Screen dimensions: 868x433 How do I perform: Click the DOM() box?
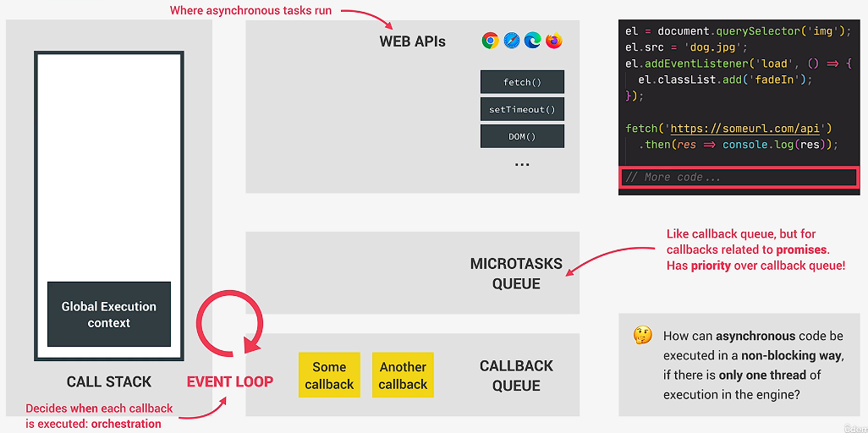click(522, 136)
